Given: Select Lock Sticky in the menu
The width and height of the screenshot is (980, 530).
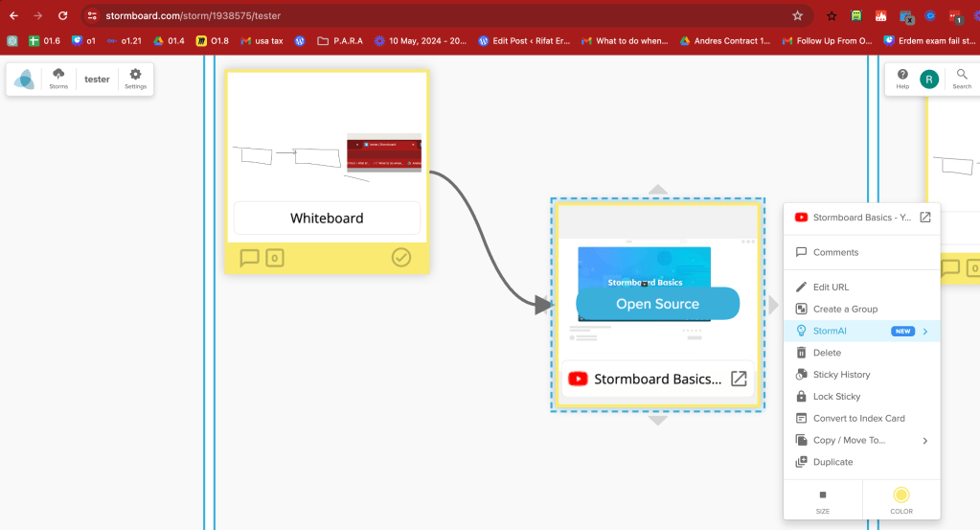Looking at the screenshot, I should pos(862,396).
